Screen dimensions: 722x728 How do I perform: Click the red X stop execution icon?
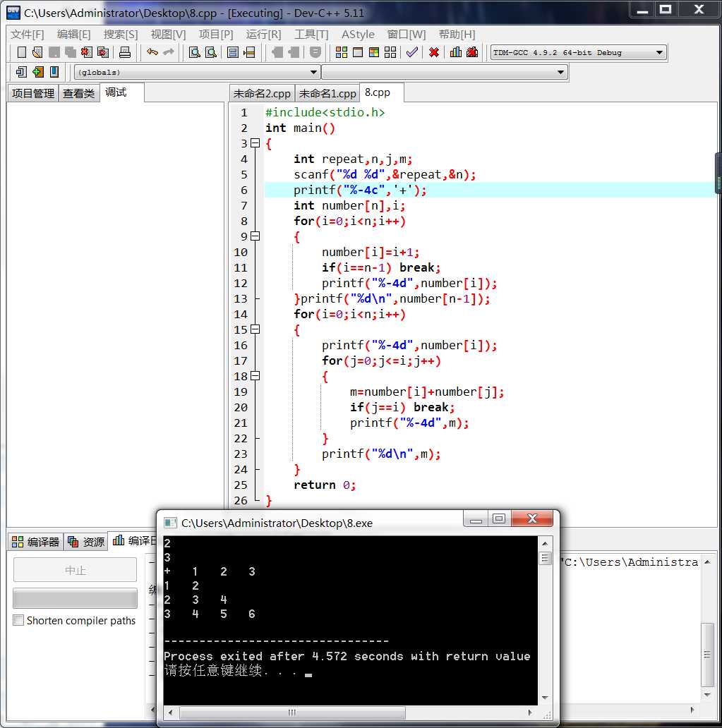tap(434, 52)
